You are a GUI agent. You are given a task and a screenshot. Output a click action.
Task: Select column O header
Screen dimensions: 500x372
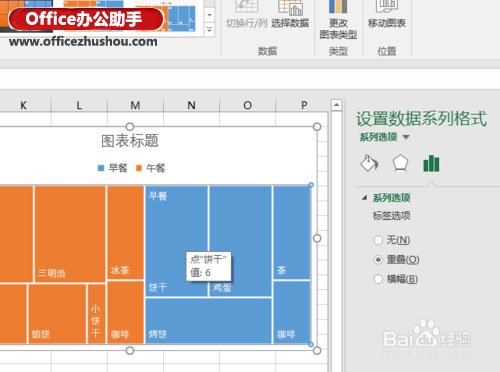click(x=247, y=105)
